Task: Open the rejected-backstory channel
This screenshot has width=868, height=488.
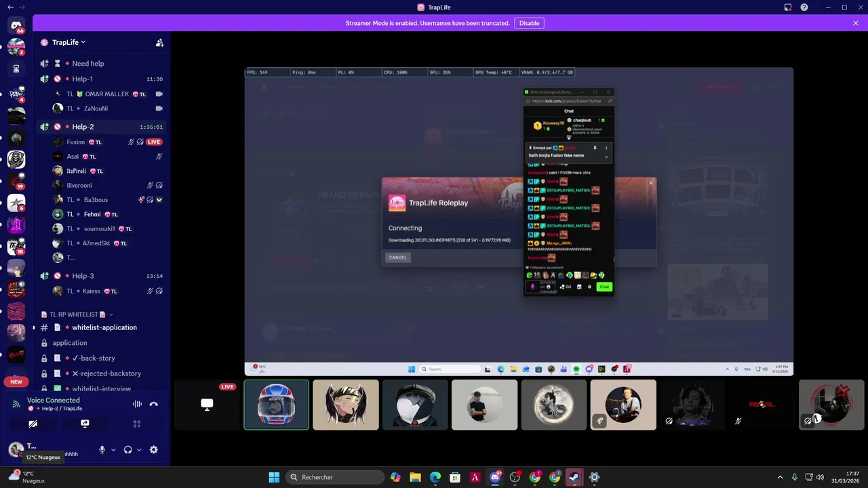Action: [102, 373]
